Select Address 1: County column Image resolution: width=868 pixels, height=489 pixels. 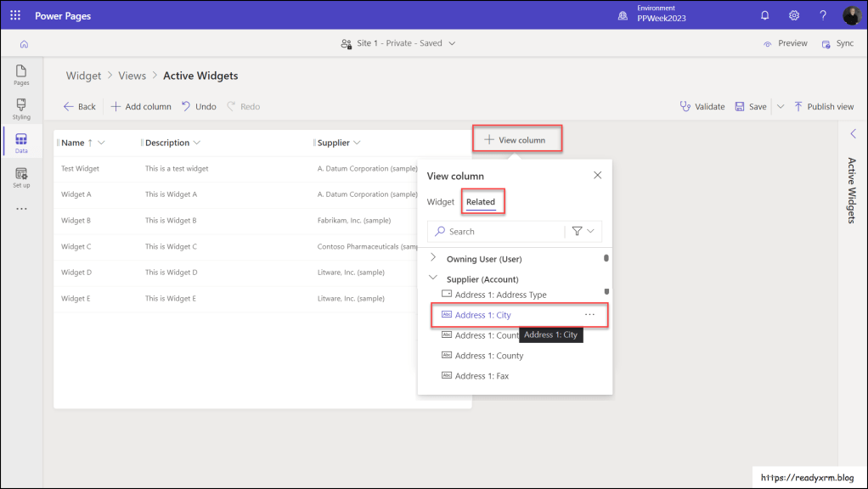489,356
